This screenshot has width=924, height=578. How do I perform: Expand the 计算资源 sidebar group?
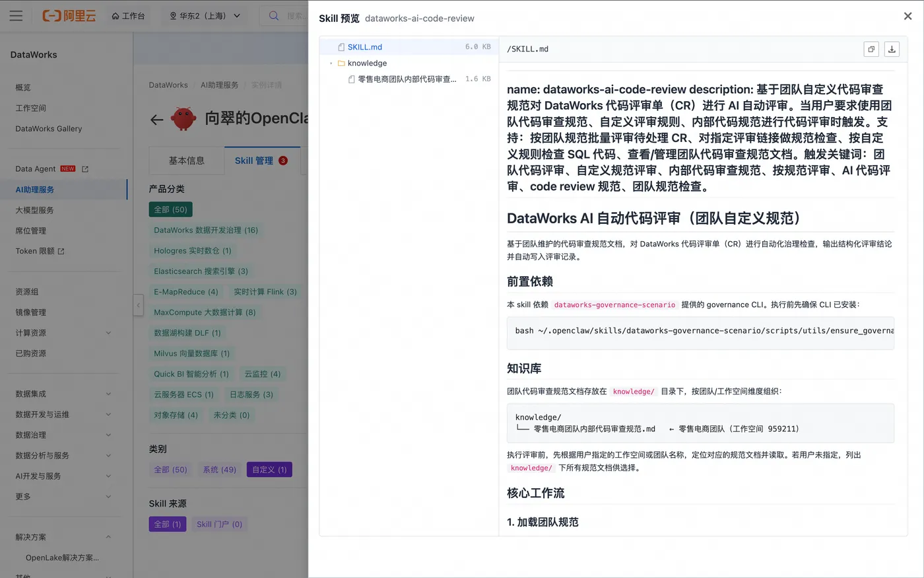[x=108, y=333]
